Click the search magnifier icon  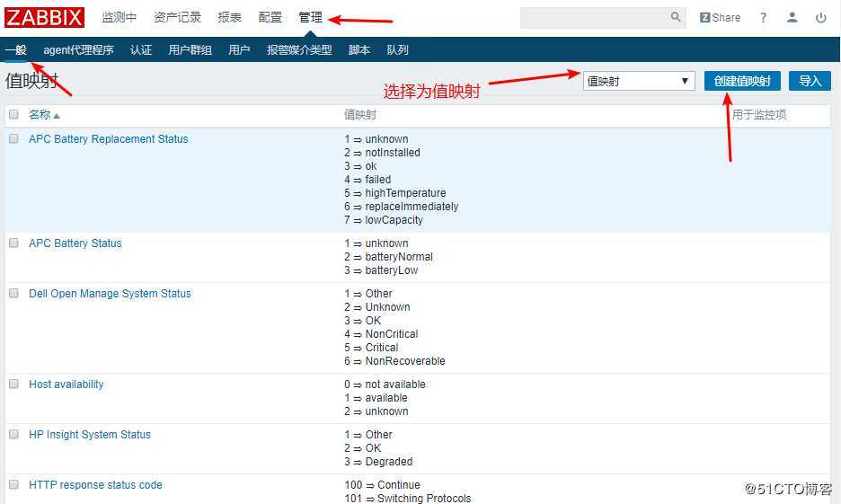(676, 17)
